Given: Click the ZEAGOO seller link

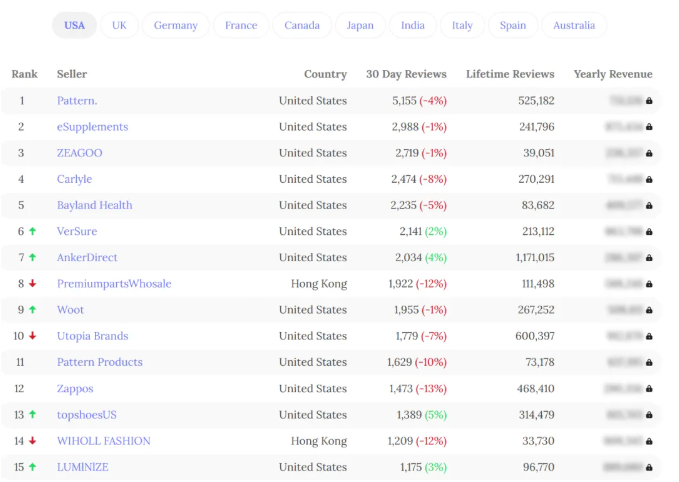Looking at the screenshot, I should (80, 153).
